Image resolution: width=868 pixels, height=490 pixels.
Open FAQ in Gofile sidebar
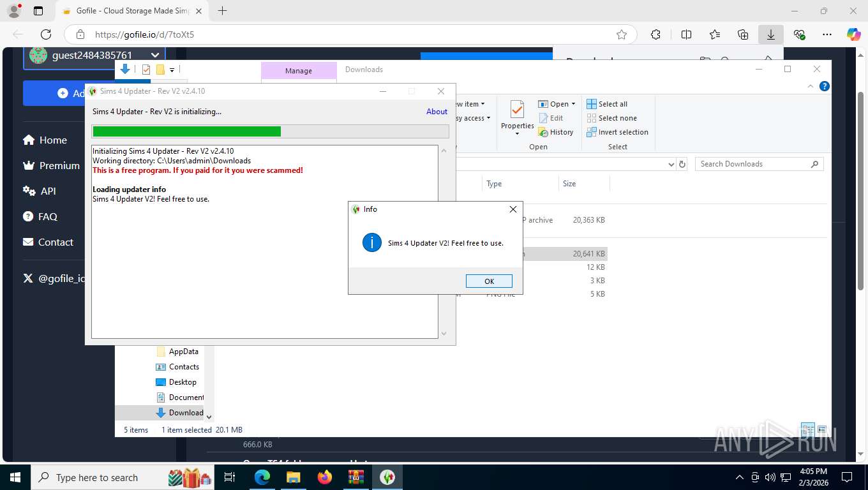pos(40,217)
